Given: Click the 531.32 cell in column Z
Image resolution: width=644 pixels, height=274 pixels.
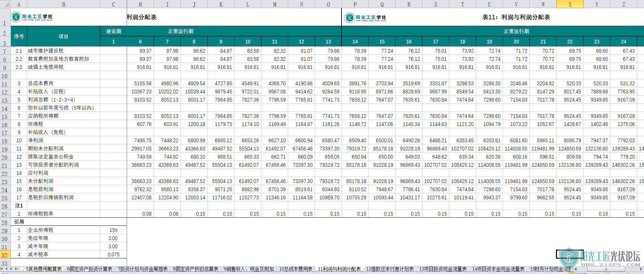Looking at the screenshot, I should click(x=624, y=84).
